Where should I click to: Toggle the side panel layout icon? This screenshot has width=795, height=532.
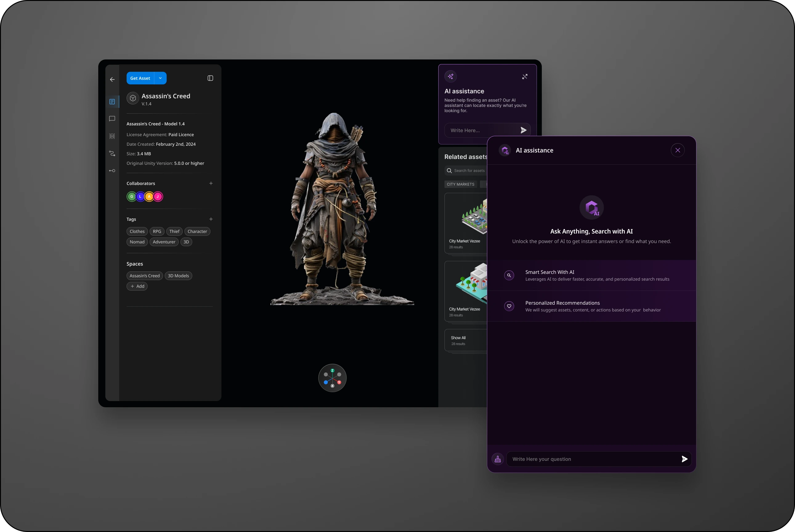[x=210, y=78]
